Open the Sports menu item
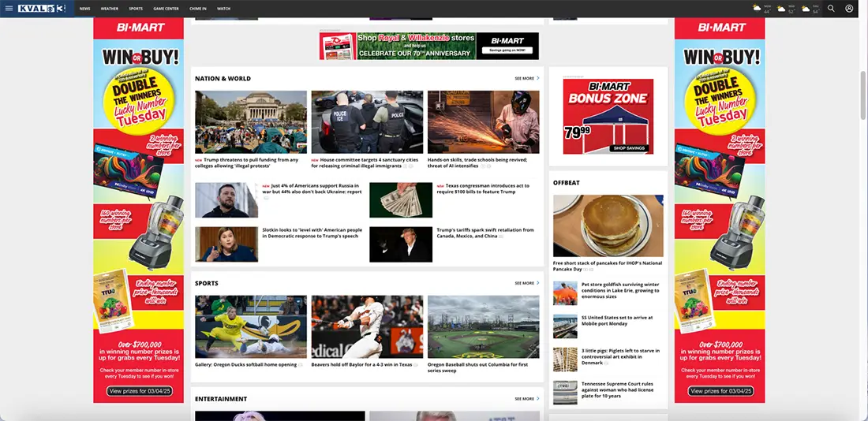 (x=136, y=9)
